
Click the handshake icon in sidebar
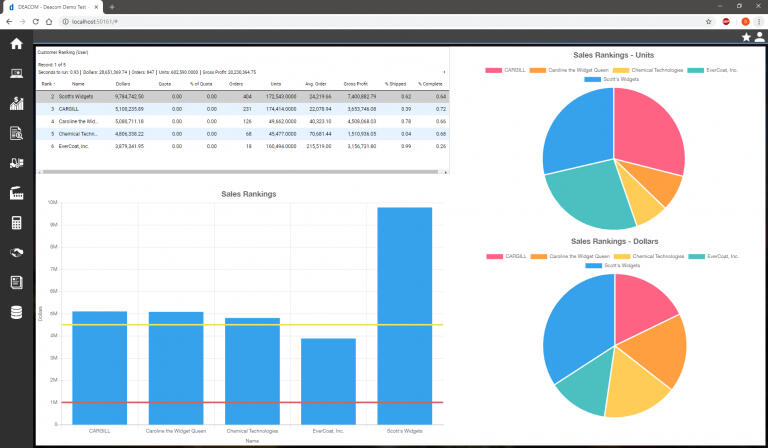16,253
